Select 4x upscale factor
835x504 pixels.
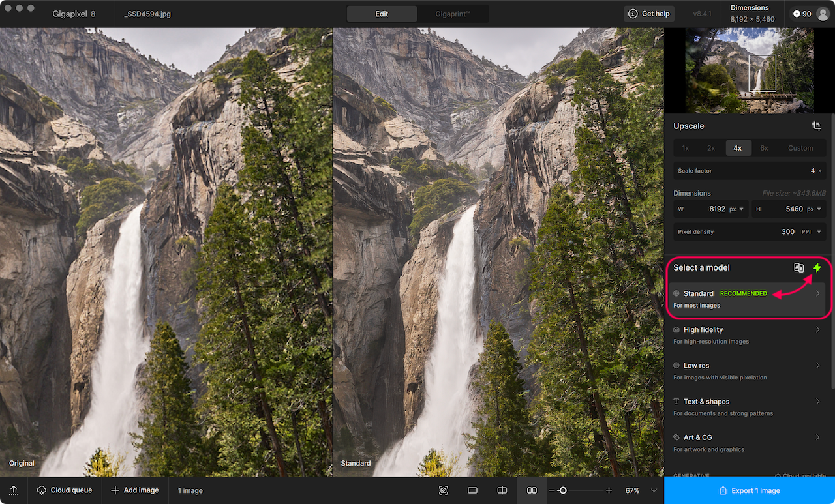(x=738, y=148)
